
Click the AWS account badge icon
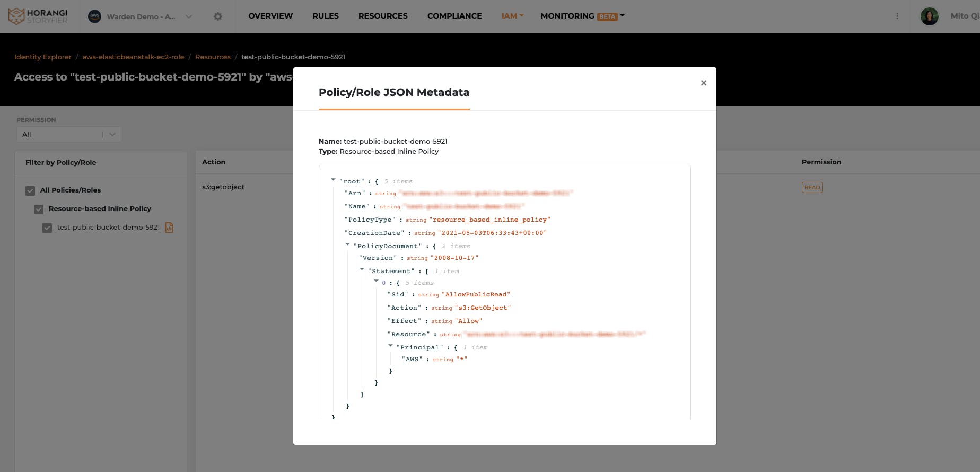(x=94, y=16)
